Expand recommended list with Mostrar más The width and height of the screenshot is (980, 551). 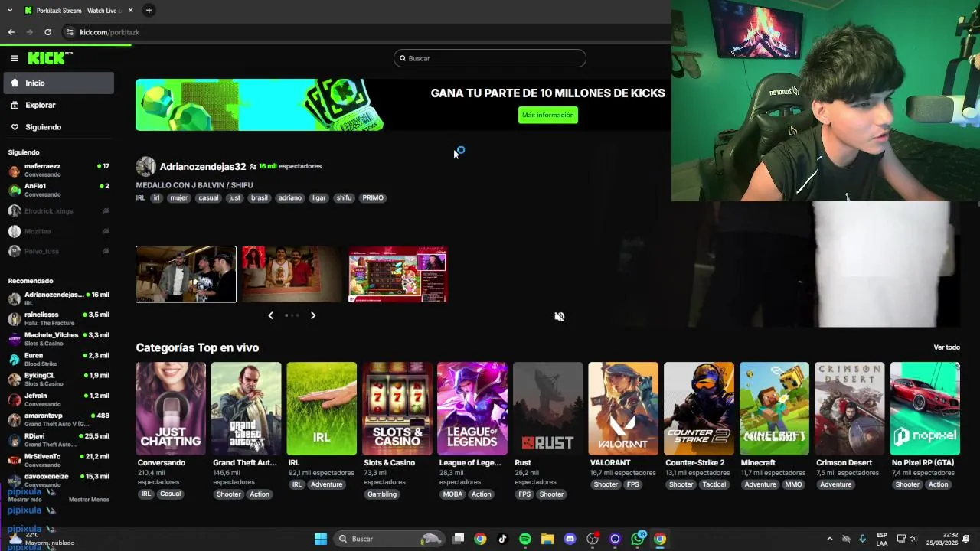(x=25, y=500)
